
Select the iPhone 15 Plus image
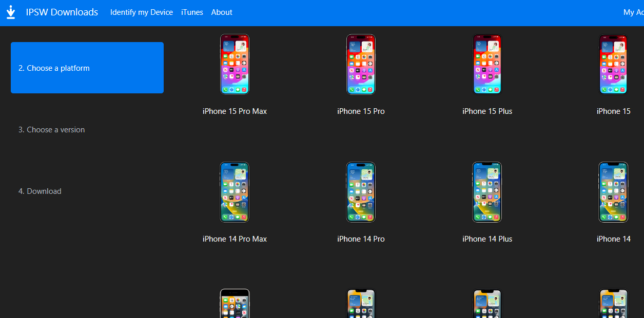[x=487, y=65]
